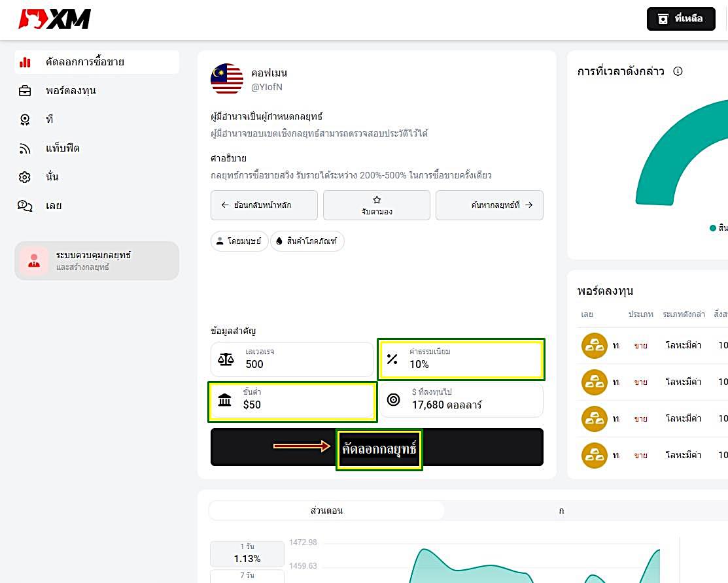The height and width of the screenshot is (583, 728).
Task: Click the star จับตามอง watch button
Action: click(x=377, y=205)
